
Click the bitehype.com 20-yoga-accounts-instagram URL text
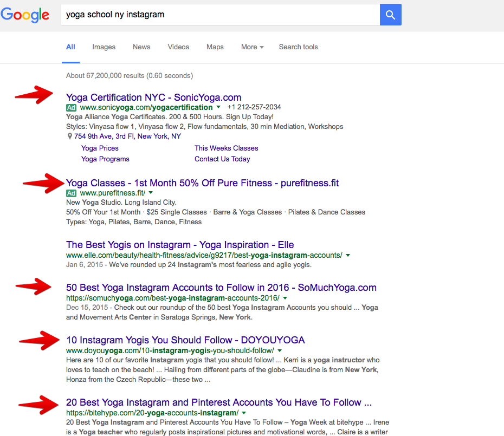tap(152, 413)
